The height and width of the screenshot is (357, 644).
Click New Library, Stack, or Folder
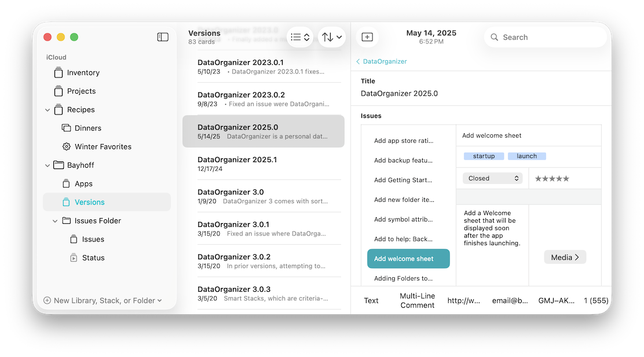103,300
